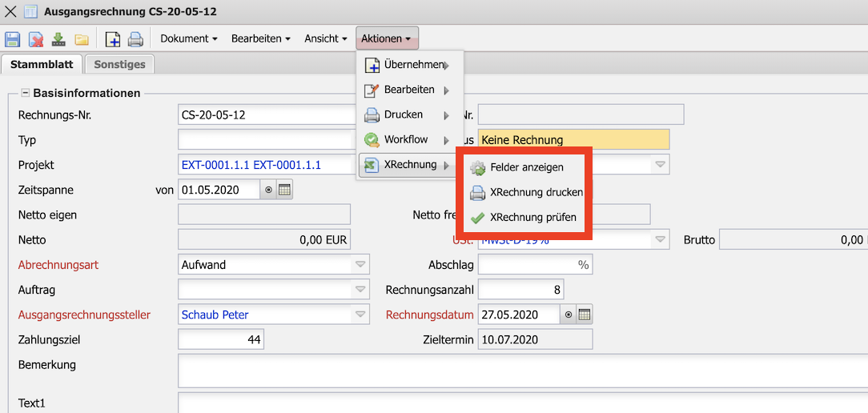Expand the Abrechnungsart dropdown showing Aufwand
Image resolution: width=868 pixels, height=413 pixels.
pyautogui.click(x=360, y=265)
